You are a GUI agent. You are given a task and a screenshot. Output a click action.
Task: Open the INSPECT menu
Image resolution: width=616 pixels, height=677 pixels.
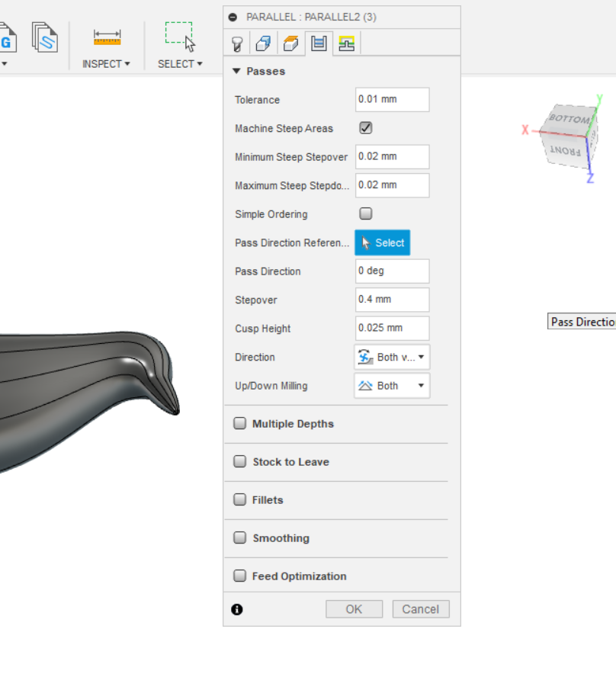106,64
